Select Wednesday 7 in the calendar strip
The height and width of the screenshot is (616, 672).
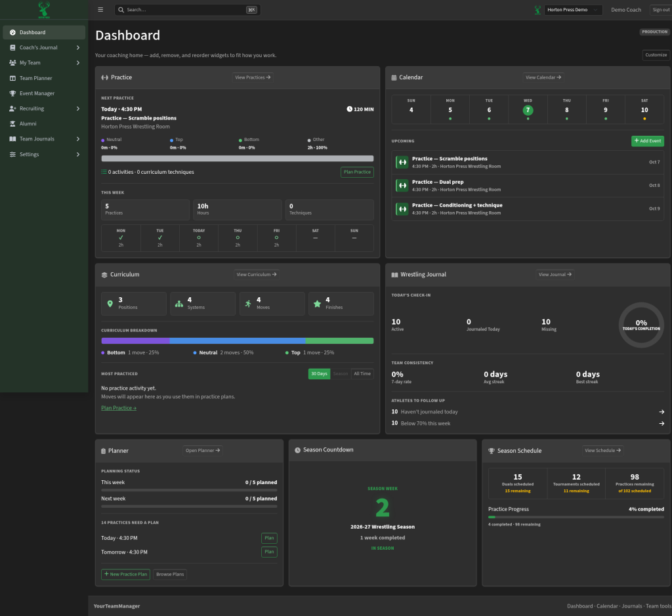528,110
